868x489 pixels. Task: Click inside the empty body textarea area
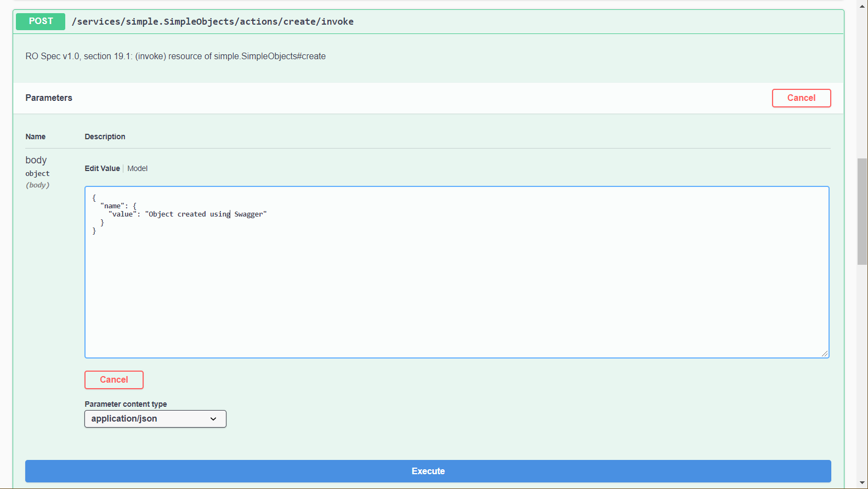(x=456, y=296)
